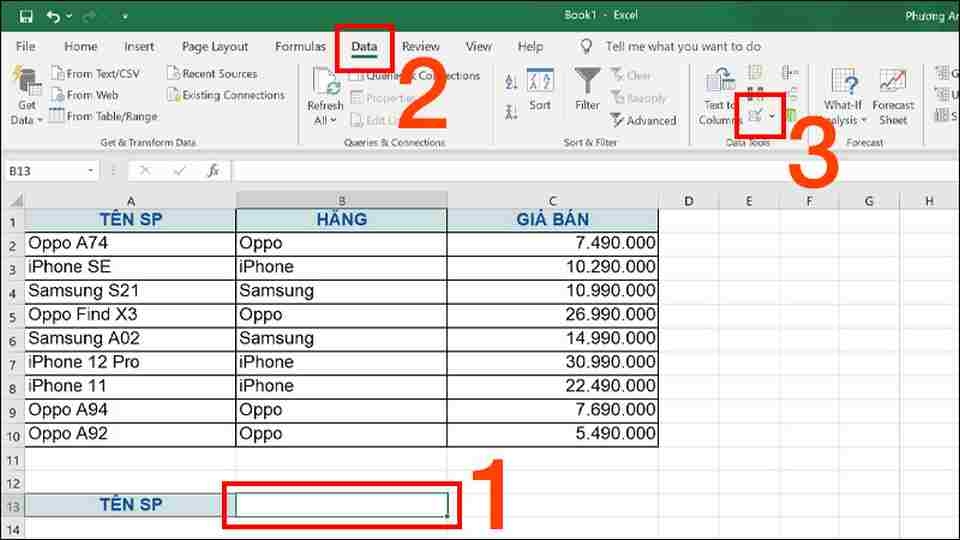Screen dimensions: 960x540
Task: Expand the Name Box dropdown arrow
Action: click(91, 171)
